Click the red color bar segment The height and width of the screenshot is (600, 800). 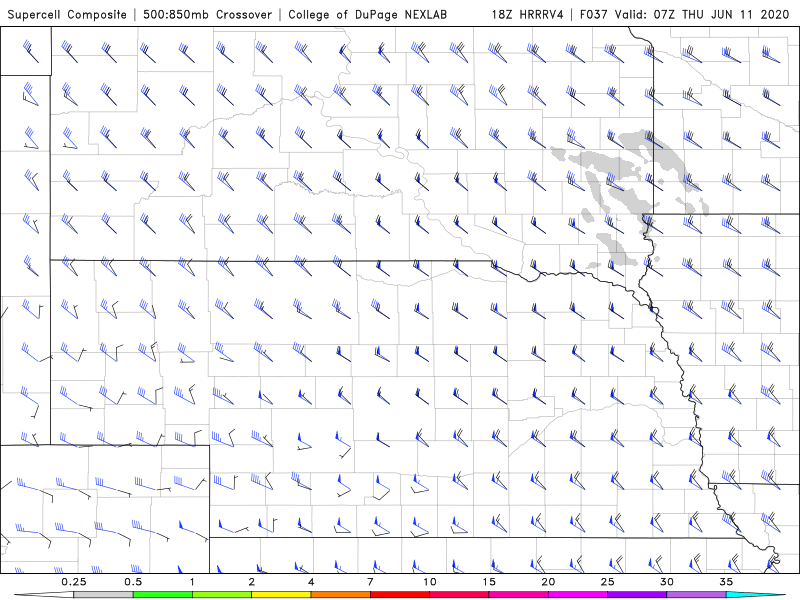[x=400, y=595]
